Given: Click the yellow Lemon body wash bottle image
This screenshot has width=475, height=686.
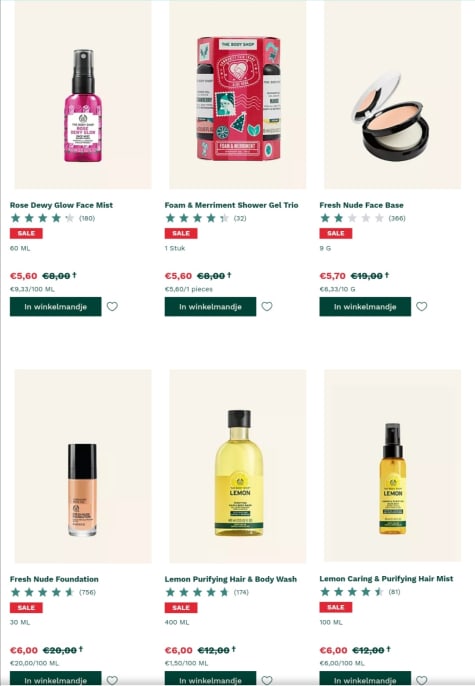Looking at the screenshot, I should tap(239, 472).
